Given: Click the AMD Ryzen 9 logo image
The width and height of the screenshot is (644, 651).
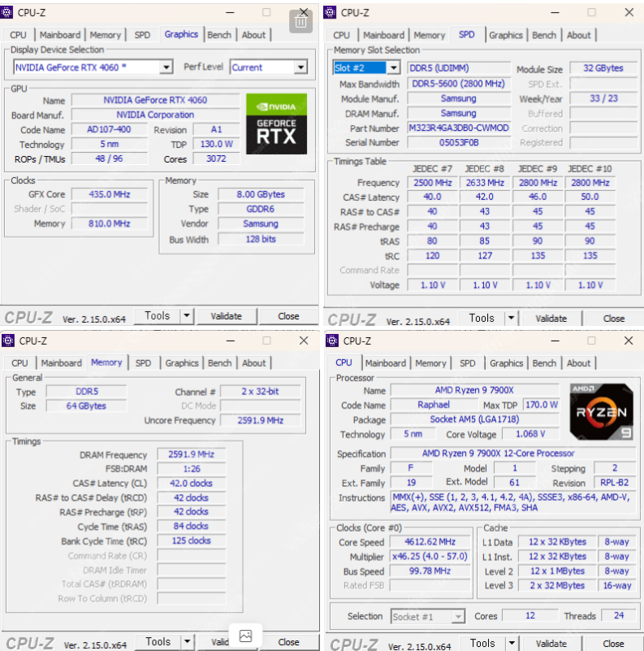Looking at the screenshot, I should (x=601, y=411).
